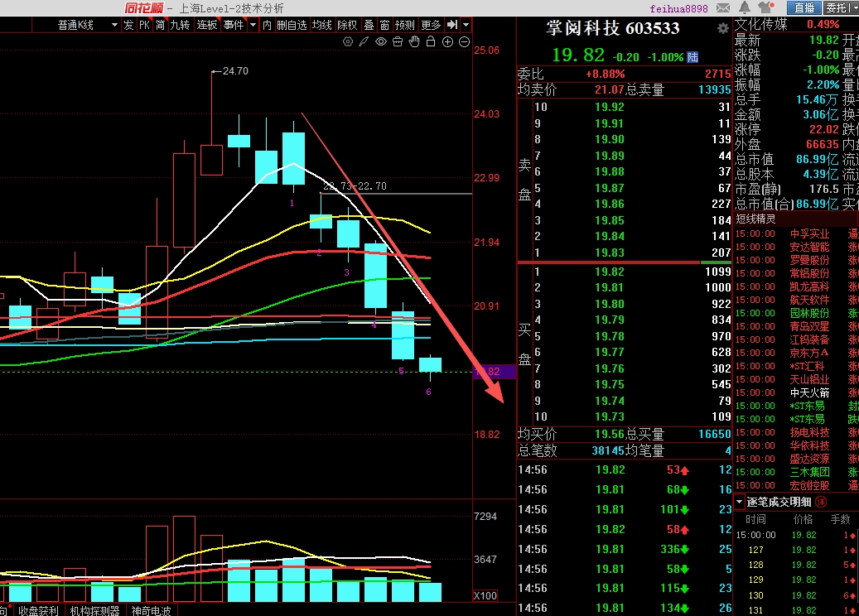This screenshot has width=859, height=616.
Task: Click 罗曼股份 in 短线精灵 list
Action: (809, 260)
